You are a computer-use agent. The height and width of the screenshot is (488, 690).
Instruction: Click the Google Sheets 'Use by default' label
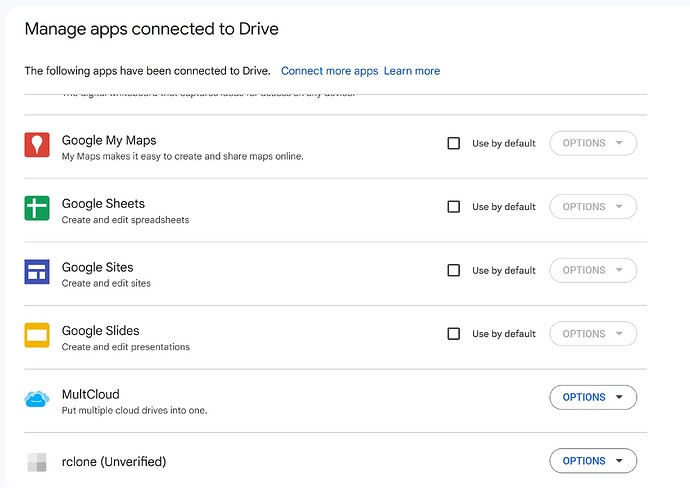click(504, 207)
